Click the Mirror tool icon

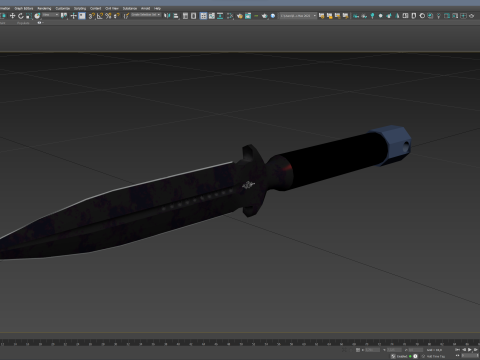coord(167,16)
